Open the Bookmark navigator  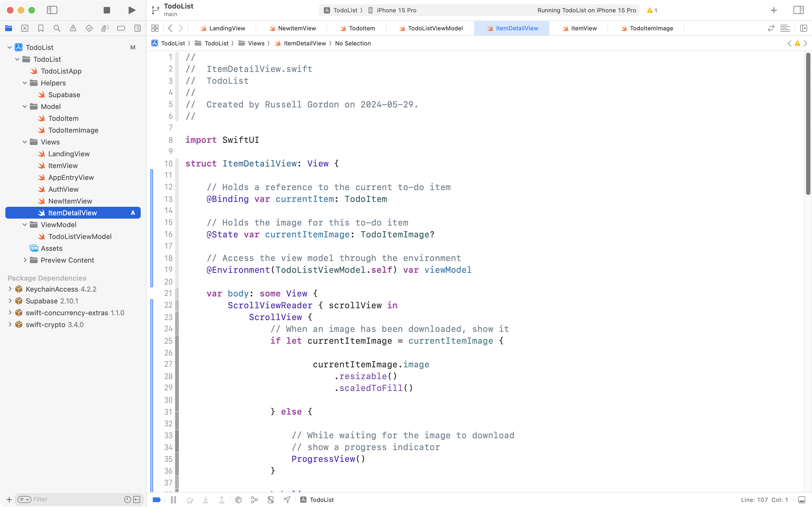pos(41,28)
